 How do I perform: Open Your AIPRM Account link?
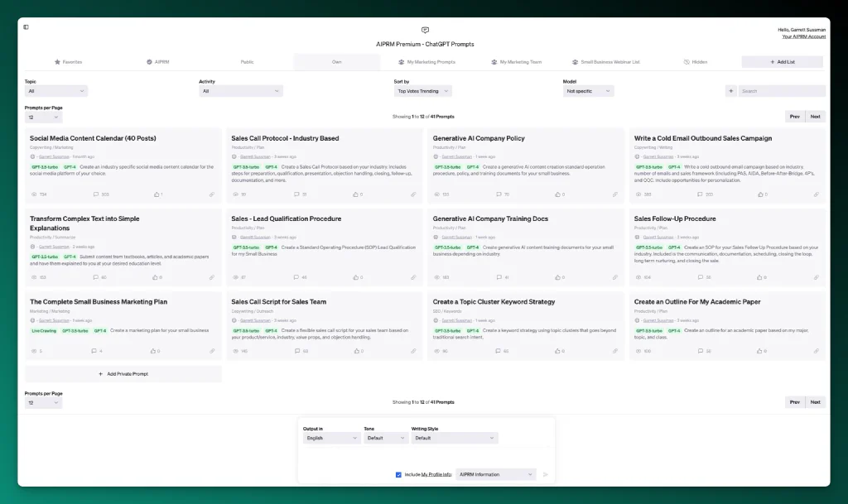tap(803, 36)
